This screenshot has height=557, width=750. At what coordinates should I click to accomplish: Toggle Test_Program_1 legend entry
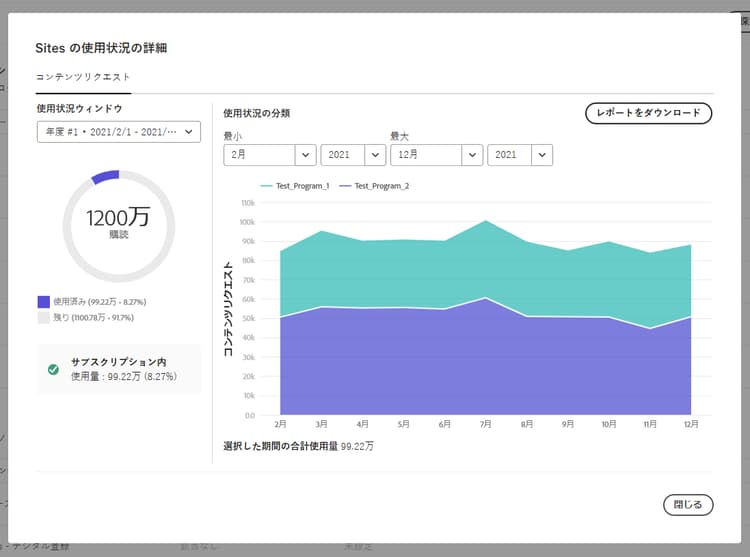[295, 186]
